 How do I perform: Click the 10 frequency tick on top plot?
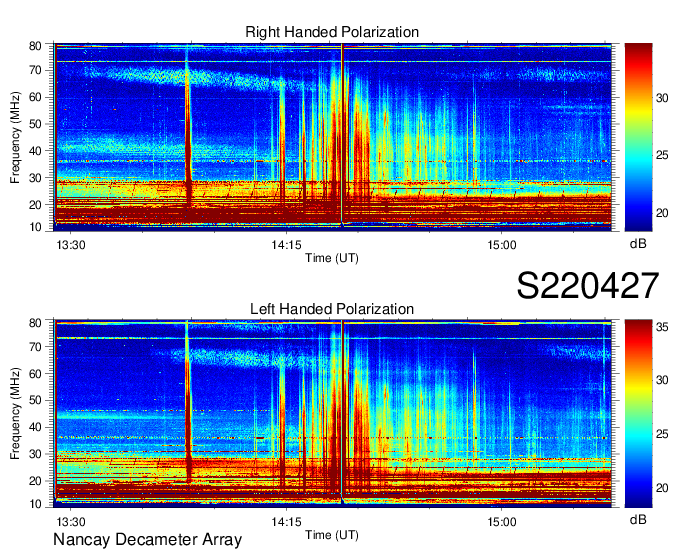[x=35, y=227]
